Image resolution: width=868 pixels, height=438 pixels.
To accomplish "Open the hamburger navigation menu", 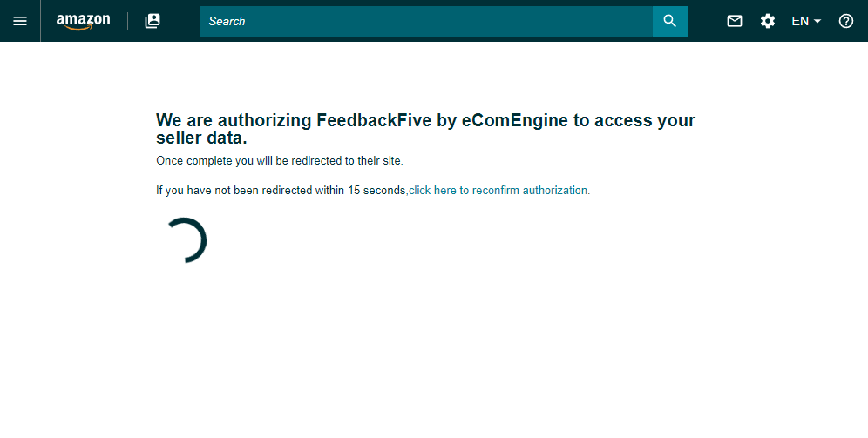I will 20,21.
